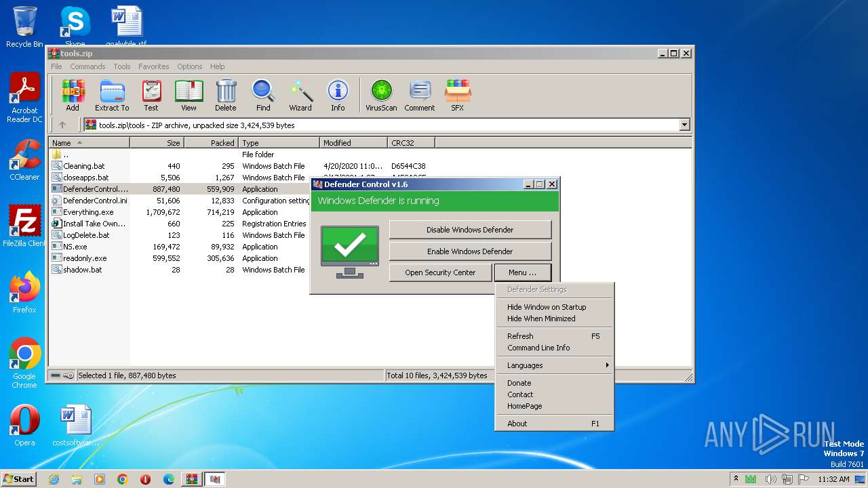The width and height of the screenshot is (868, 488).
Task: Click the Comment toolbar icon
Action: click(x=420, y=96)
